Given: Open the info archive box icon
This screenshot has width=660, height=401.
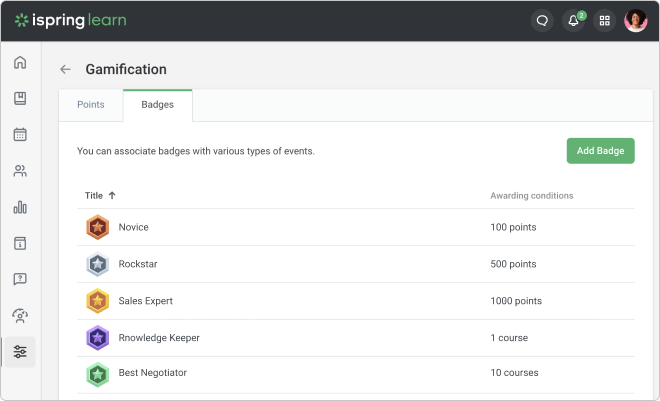Looking at the screenshot, I should (x=20, y=243).
